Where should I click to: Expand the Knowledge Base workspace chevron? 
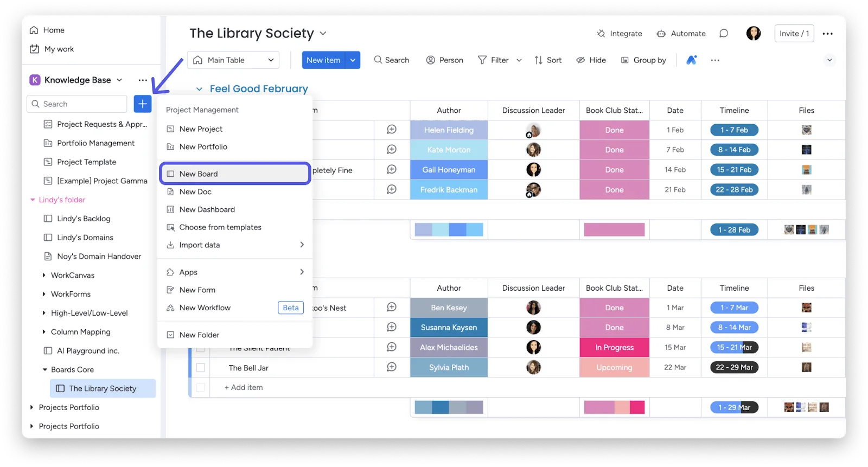(x=119, y=80)
